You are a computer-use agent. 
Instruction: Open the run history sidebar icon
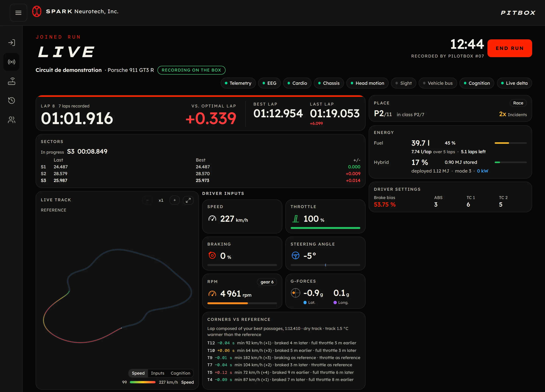[x=11, y=100]
